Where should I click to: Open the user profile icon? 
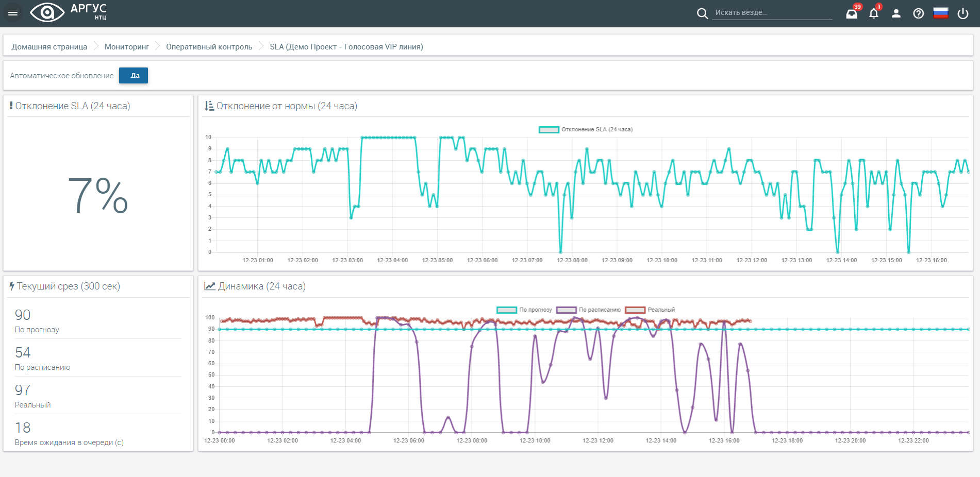point(896,13)
